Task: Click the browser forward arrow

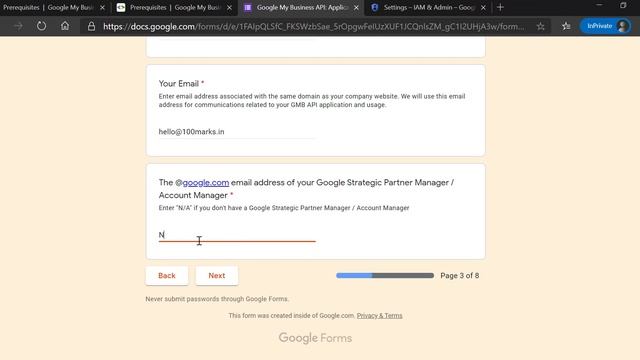Action: point(18,26)
